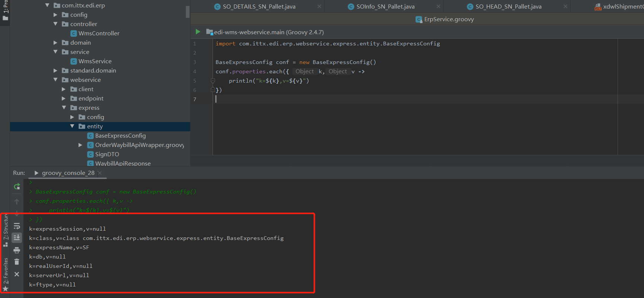Click the webservice package folder icon
The height and width of the screenshot is (298, 644).
pos(65,80)
